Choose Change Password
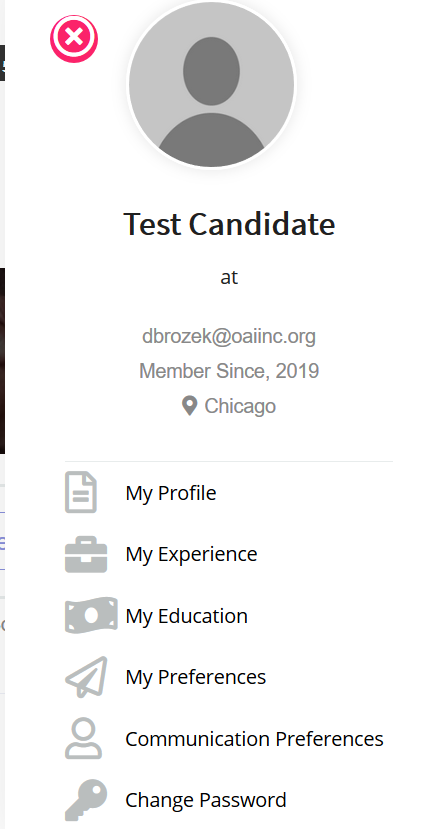The height and width of the screenshot is (829, 423). [206, 800]
